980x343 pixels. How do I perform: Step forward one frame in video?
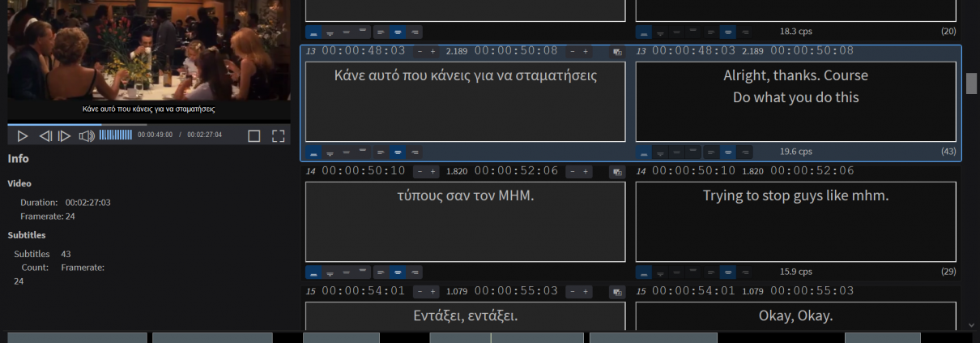65,135
